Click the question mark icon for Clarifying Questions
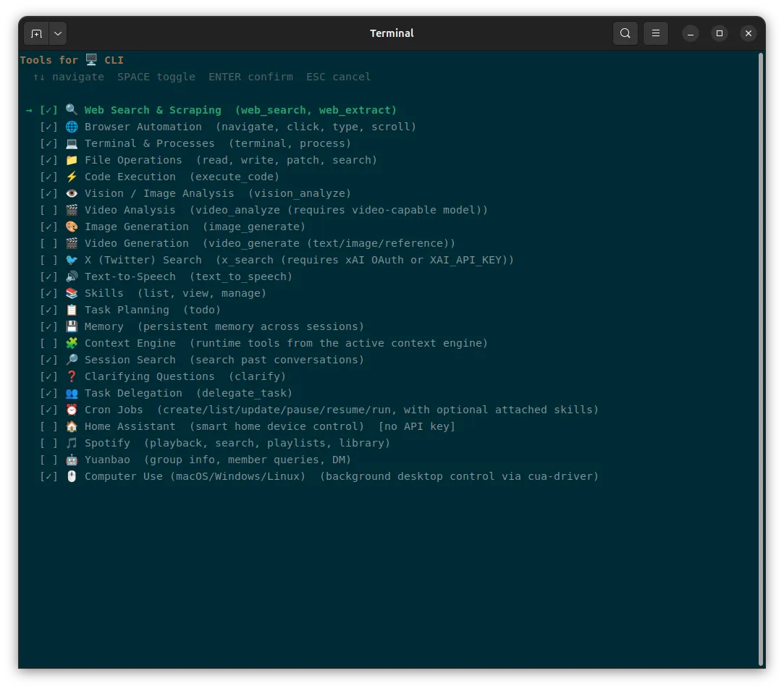Screen dimensions: 784x689 [72, 376]
